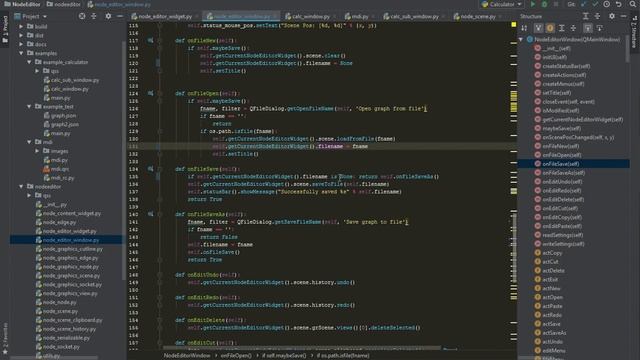Open the Calculator run configuration dropdown
The height and width of the screenshot is (360, 640).
click(502, 4)
